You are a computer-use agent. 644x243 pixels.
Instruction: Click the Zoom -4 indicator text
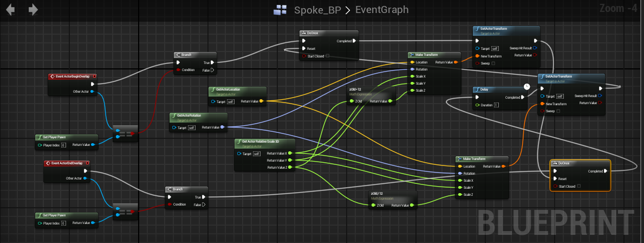[x=617, y=8]
